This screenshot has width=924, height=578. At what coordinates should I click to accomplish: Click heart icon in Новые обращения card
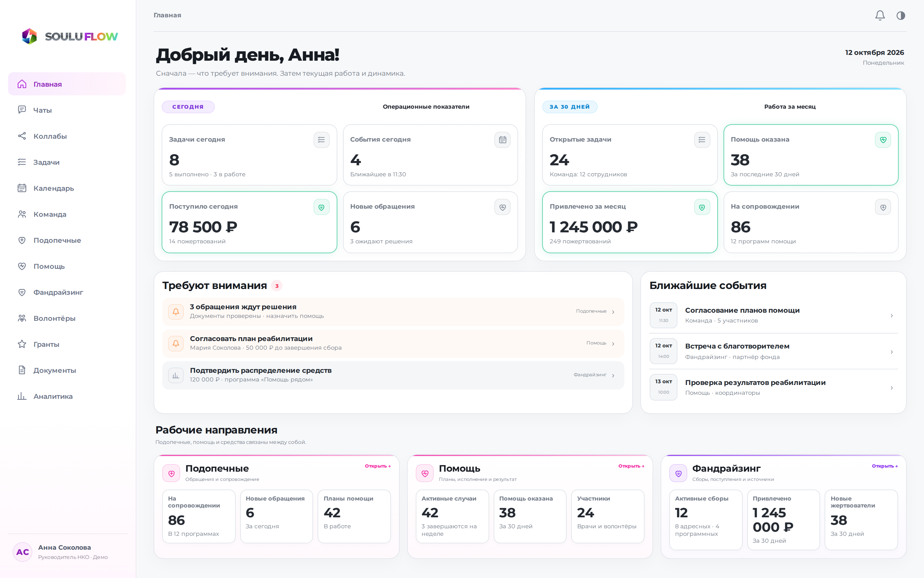(x=502, y=207)
